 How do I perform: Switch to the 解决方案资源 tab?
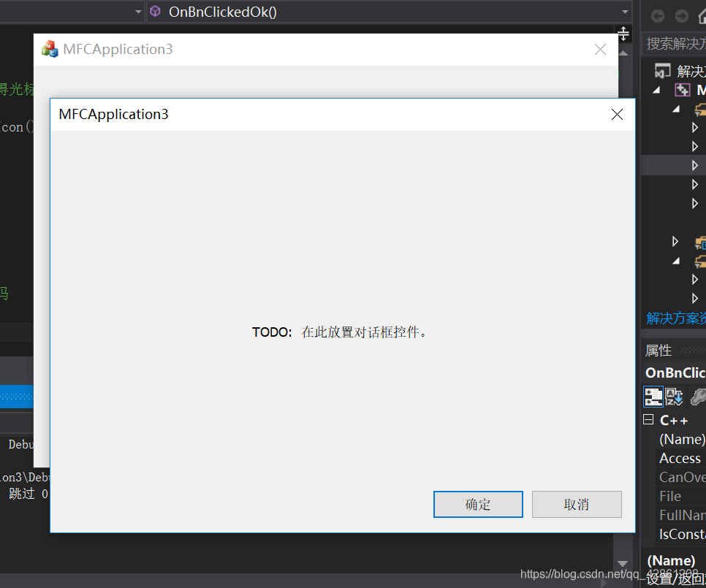point(676,318)
